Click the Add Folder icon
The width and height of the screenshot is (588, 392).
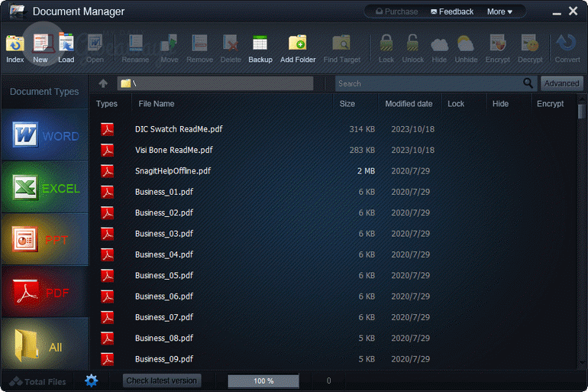(297, 47)
